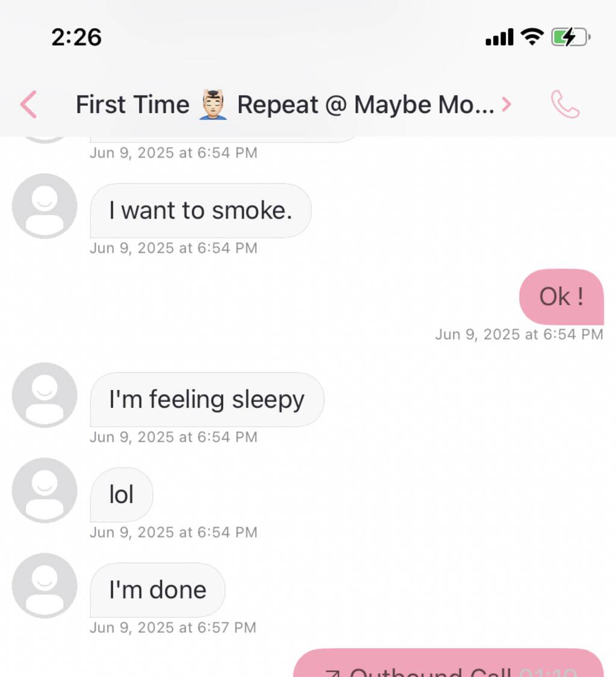
Task: Tap avatar beside "I'm done" message
Action: [45, 585]
